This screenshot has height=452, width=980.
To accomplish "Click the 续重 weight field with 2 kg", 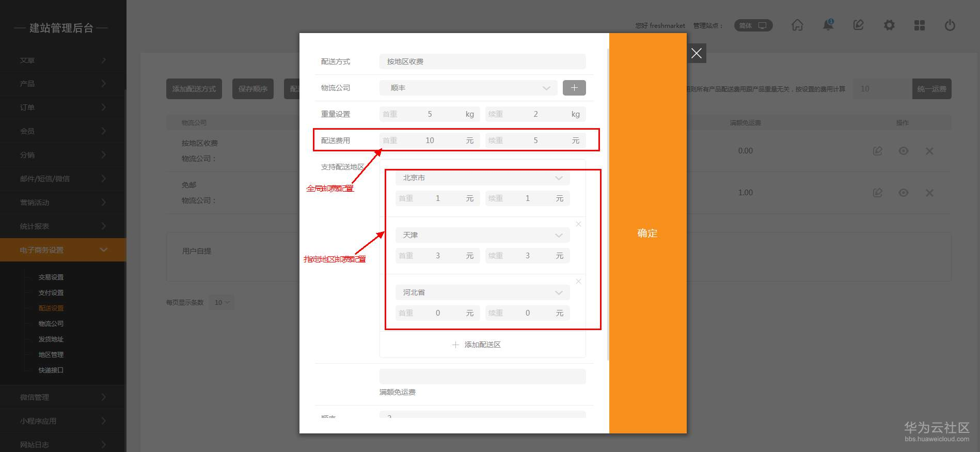I will click(535, 114).
